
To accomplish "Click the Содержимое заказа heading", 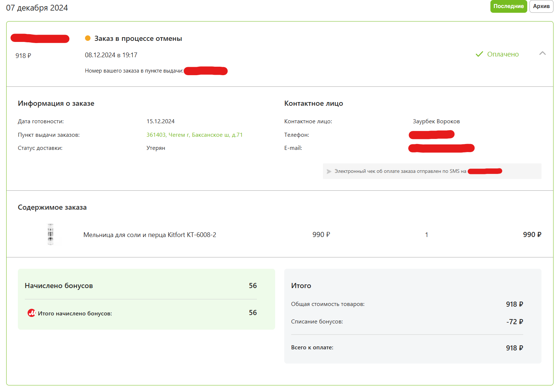I will tap(52, 207).
